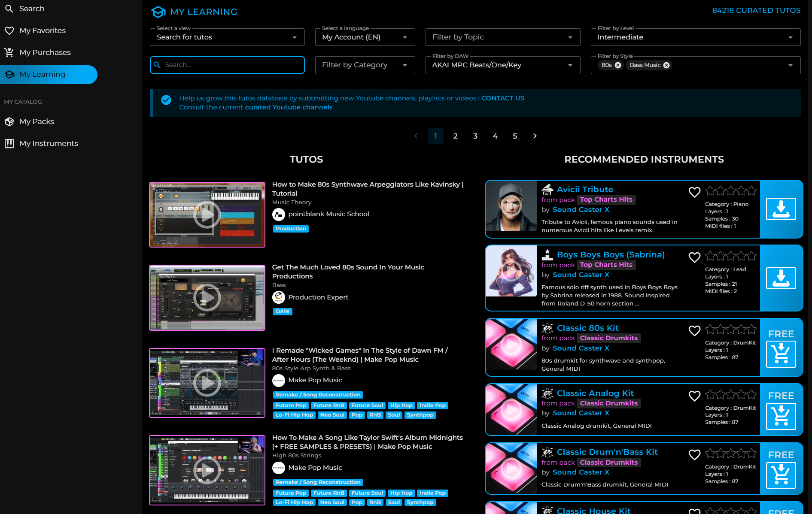Click the Production Expert channel avatar
The height and width of the screenshot is (514, 812).
[x=279, y=297]
